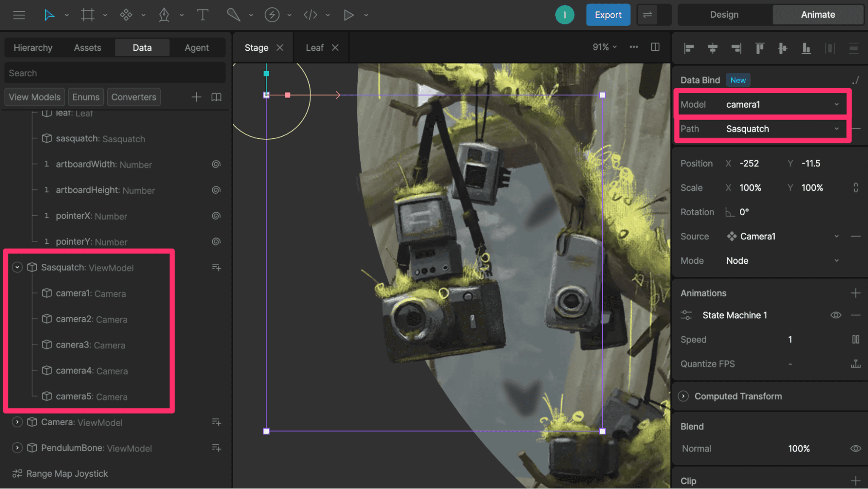Click the add plus icon beside Converters
The width and height of the screenshot is (868, 489).
[x=196, y=97]
